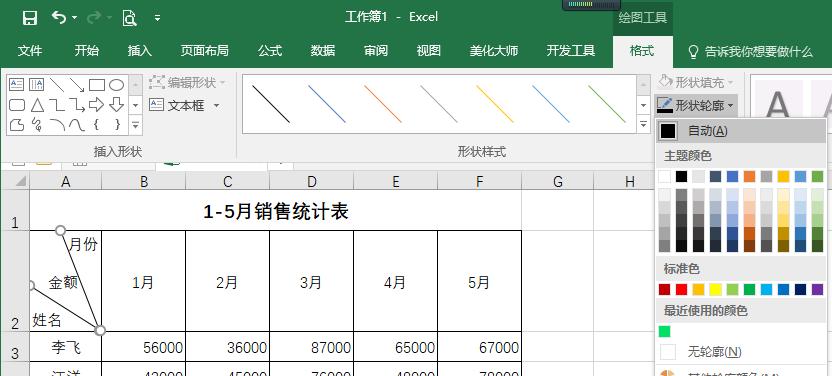Click the Undo arrow icon
Image resolution: width=832 pixels, height=376 pixels.
[58, 18]
